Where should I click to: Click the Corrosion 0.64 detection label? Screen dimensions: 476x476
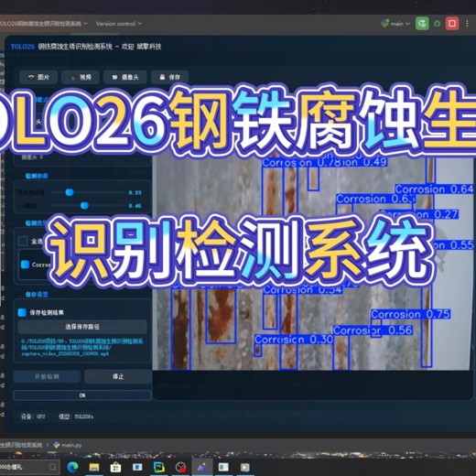[x=434, y=189]
